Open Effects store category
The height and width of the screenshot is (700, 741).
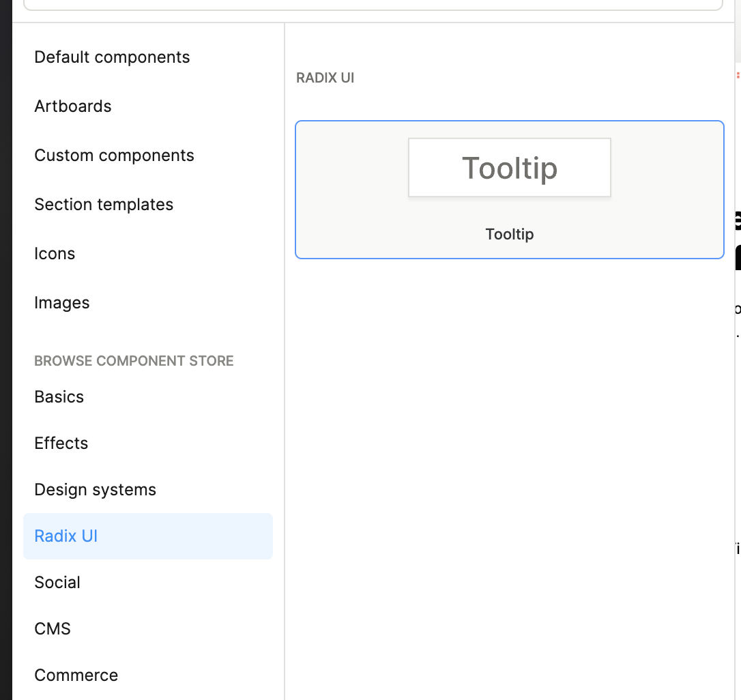(61, 443)
